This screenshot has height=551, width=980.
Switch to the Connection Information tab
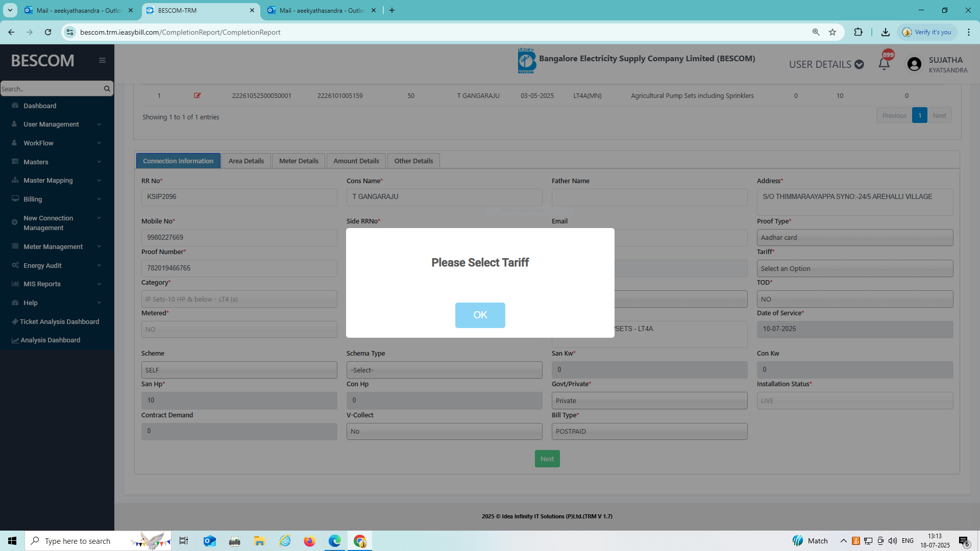point(178,161)
